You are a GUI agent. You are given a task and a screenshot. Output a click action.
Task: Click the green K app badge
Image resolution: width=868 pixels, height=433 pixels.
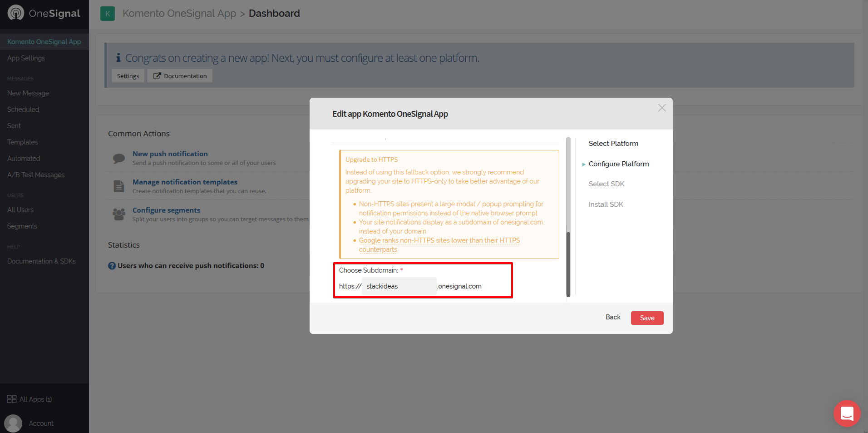pyautogui.click(x=108, y=14)
